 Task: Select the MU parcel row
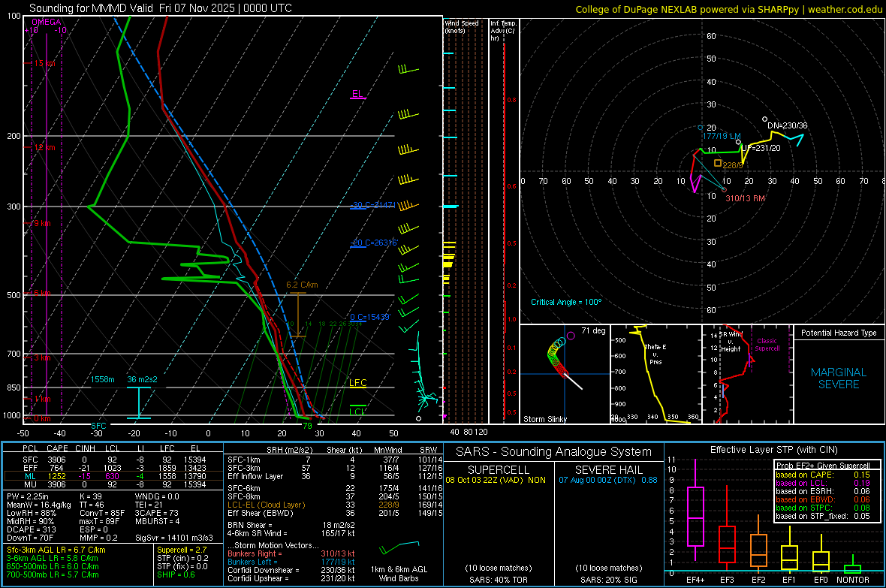click(113, 484)
